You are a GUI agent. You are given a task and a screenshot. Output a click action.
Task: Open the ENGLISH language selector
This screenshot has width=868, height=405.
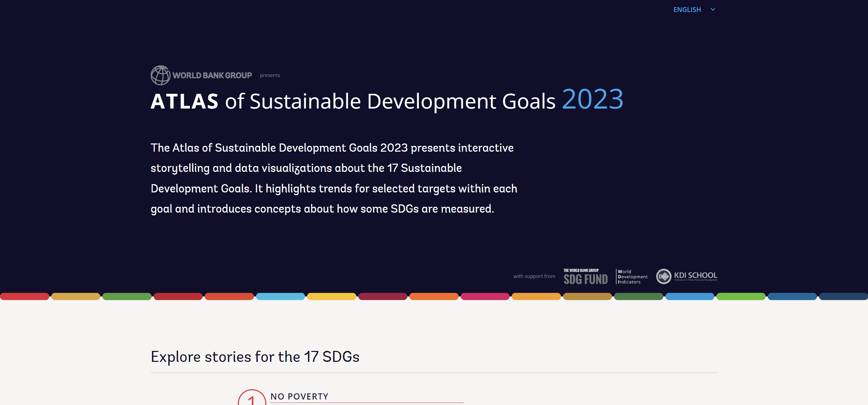[687, 10]
